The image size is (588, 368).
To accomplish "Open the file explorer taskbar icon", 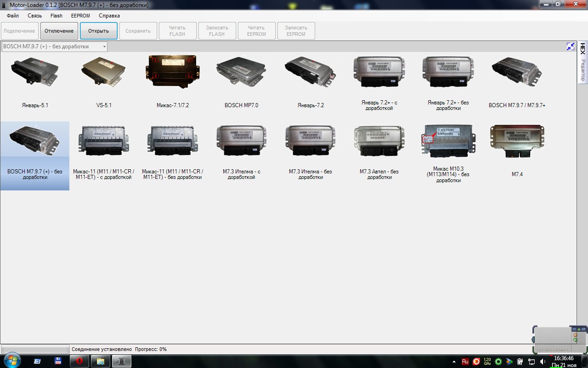I will click(x=101, y=361).
